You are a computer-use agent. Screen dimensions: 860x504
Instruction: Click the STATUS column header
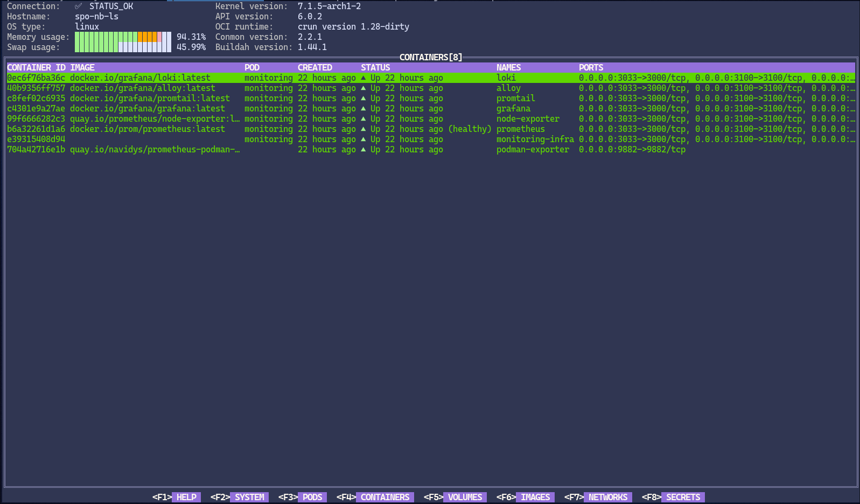[375, 67]
